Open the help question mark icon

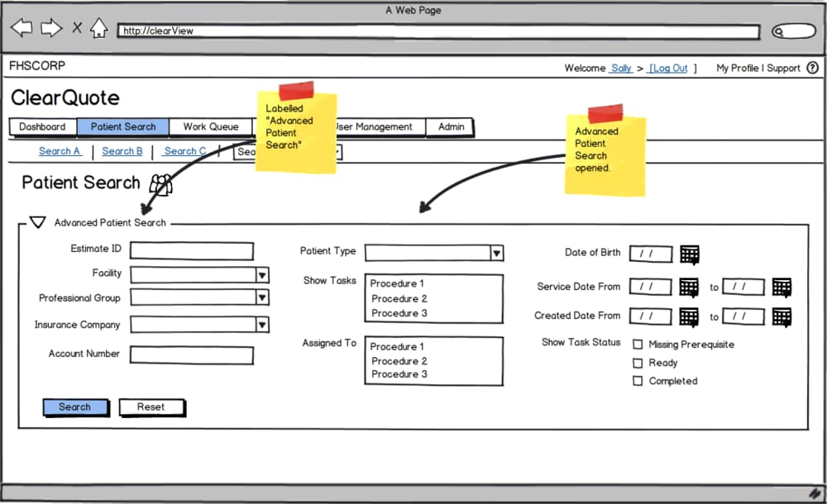click(x=813, y=68)
